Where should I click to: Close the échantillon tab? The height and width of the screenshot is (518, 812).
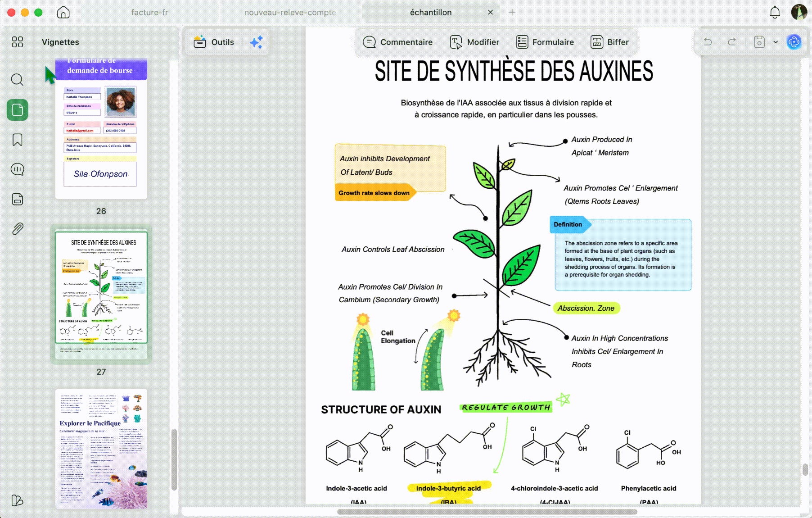click(x=490, y=12)
